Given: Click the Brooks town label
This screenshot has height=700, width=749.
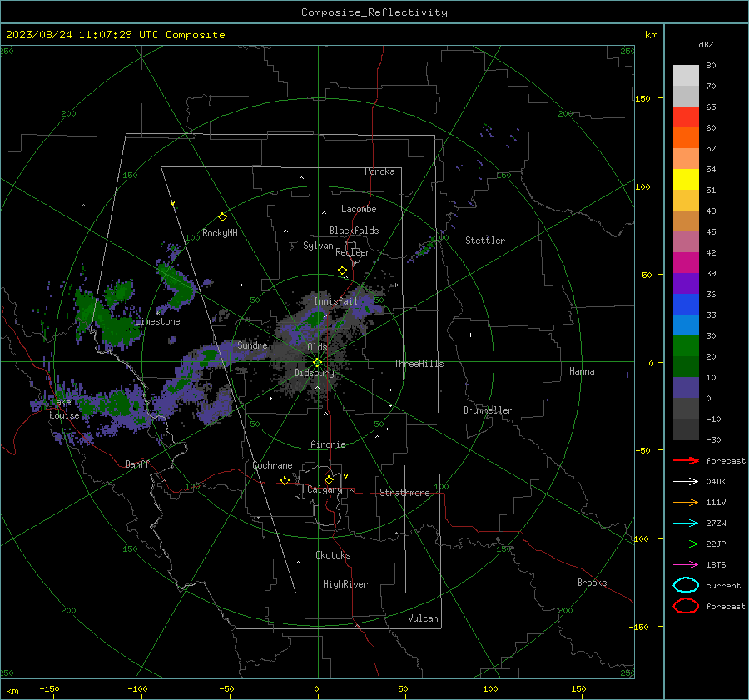Looking at the screenshot, I should point(592,583).
